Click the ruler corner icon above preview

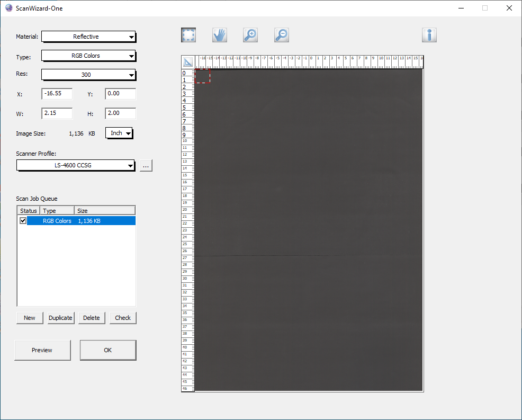pyautogui.click(x=188, y=61)
